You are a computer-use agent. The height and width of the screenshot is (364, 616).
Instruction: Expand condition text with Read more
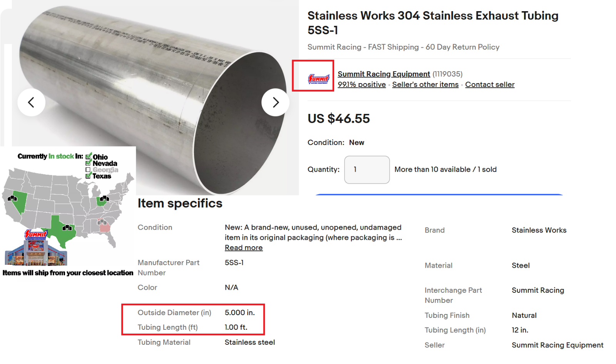point(244,248)
